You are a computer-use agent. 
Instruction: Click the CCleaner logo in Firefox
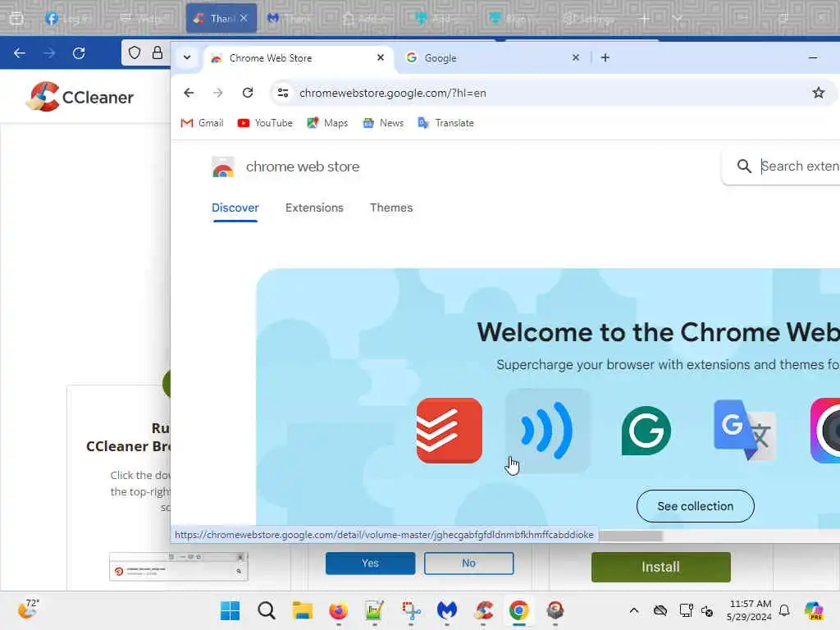pos(80,97)
